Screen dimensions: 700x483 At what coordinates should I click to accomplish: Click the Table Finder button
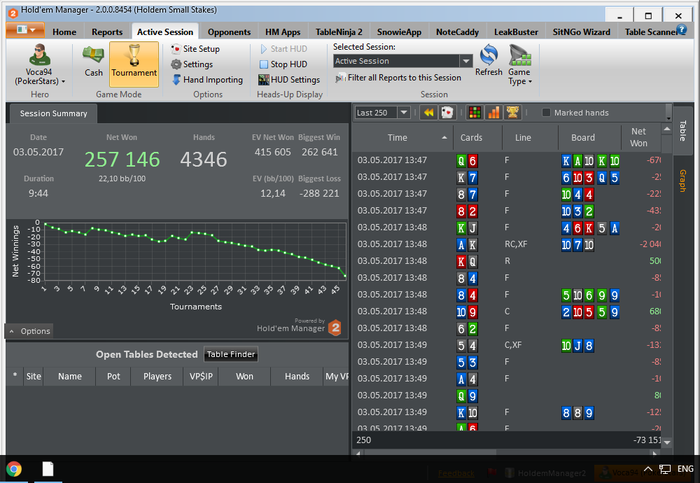coord(231,354)
